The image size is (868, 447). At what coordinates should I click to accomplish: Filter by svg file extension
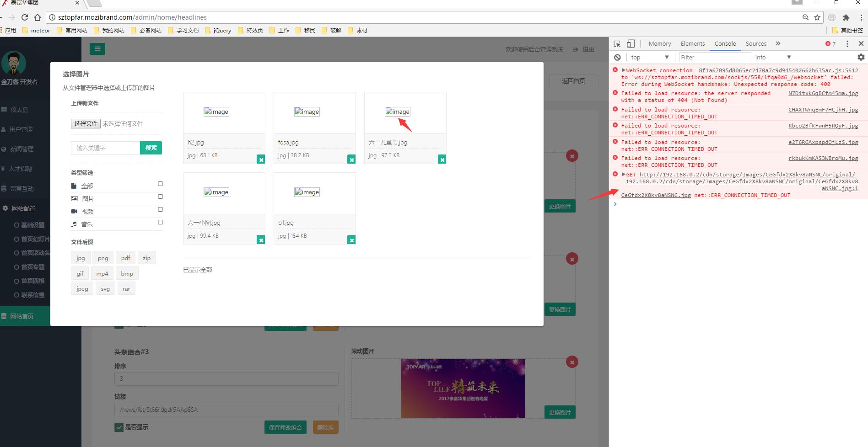click(x=105, y=289)
